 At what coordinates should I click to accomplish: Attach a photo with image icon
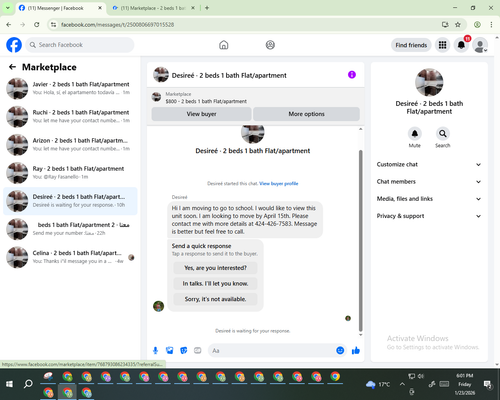170,350
